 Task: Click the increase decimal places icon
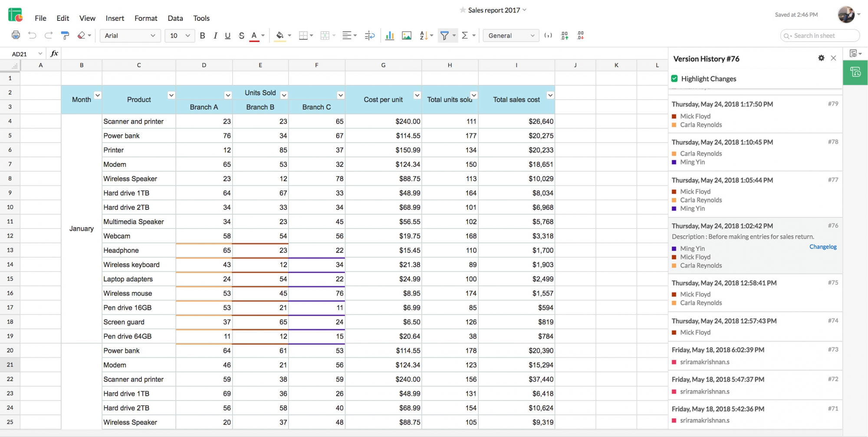point(565,36)
